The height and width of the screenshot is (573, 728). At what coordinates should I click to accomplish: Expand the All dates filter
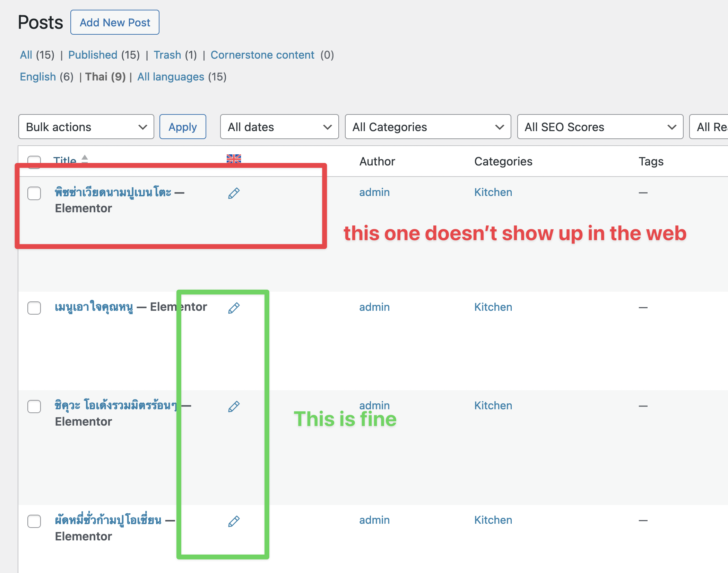279,127
